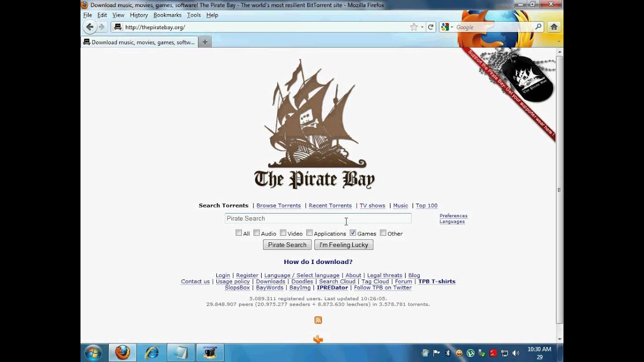This screenshot has height=362, width=644.
Task: Open the RSS feed icon
Action: coord(318,320)
